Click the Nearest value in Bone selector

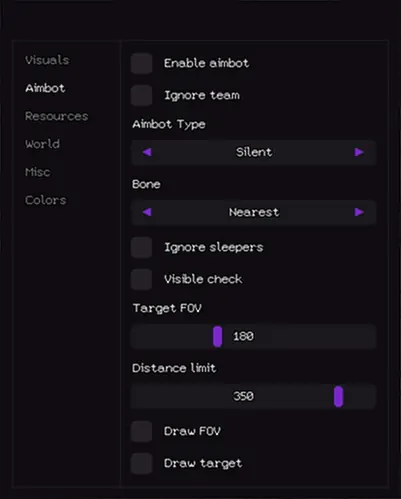pos(254,212)
